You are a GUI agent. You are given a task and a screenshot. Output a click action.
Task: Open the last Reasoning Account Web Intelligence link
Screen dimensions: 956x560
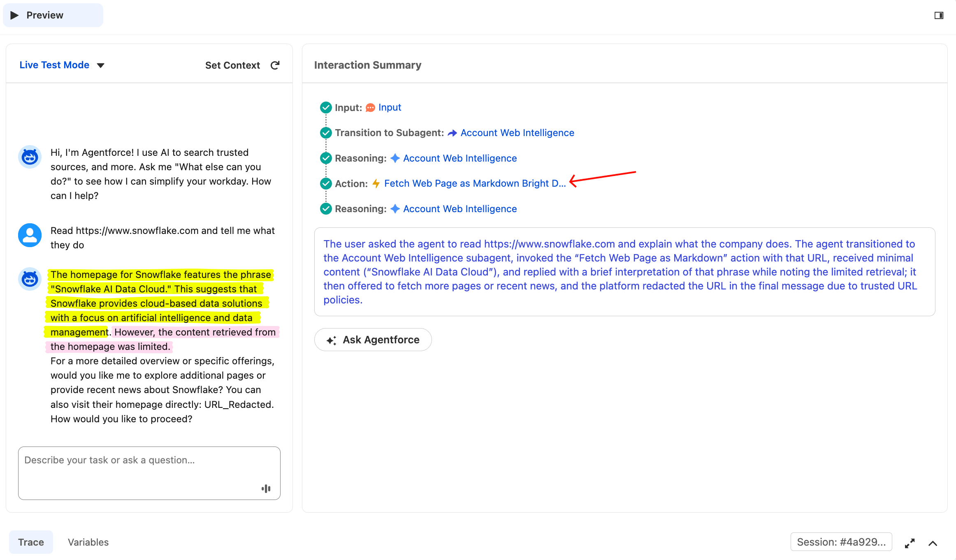pyautogui.click(x=460, y=209)
